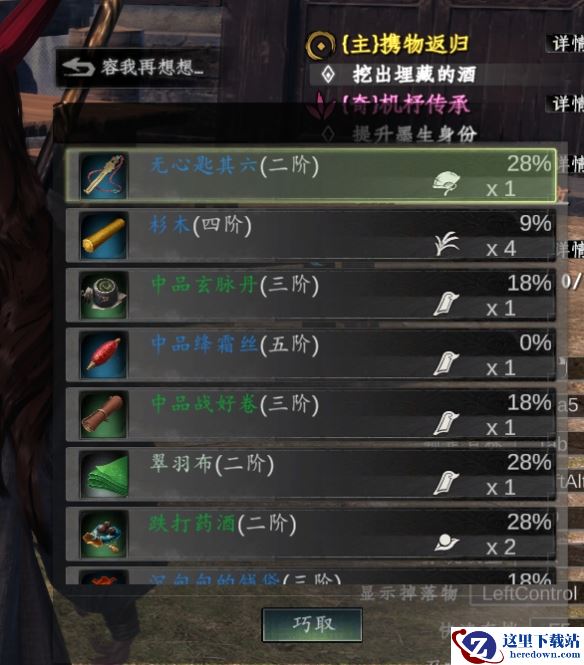
Task: Click the 翠羽布 green cloth icon
Action: pos(103,475)
